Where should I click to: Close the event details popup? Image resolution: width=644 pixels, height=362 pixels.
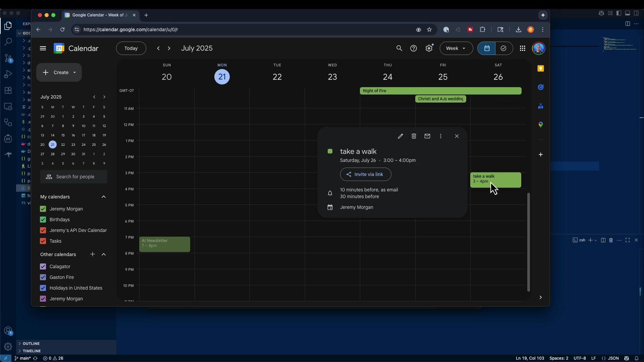tap(457, 136)
